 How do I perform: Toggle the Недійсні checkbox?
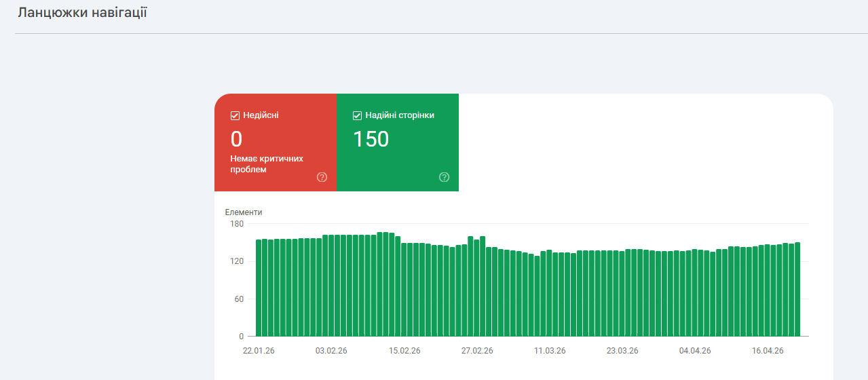click(x=235, y=115)
